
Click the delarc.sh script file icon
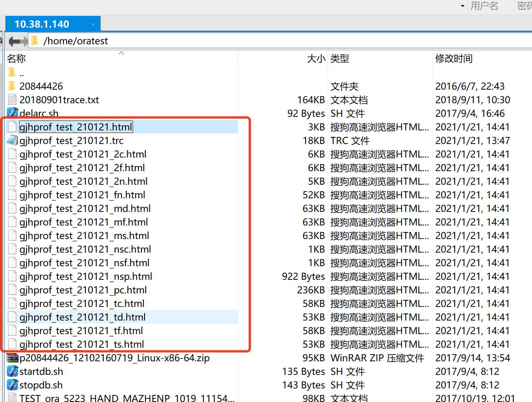pos(12,113)
